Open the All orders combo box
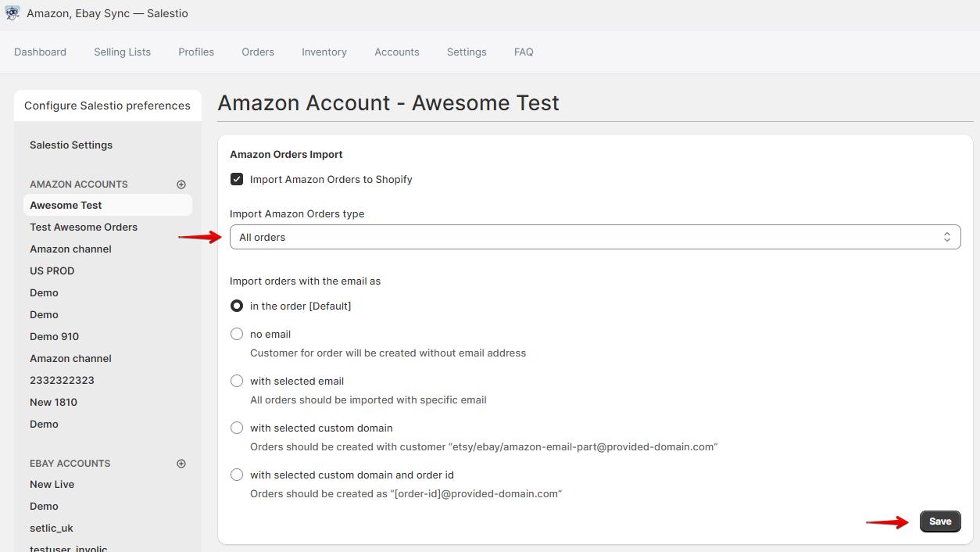The image size is (980, 552). click(x=596, y=236)
